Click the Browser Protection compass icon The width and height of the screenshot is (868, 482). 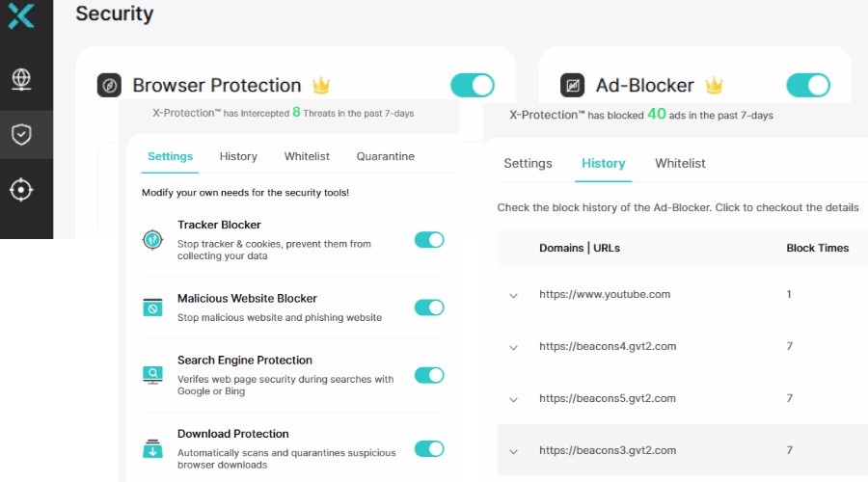click(x=109, y=86)
